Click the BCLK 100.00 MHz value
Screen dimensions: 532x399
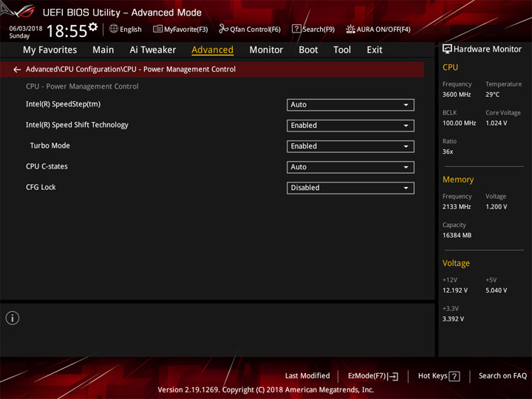(x=459, y=123)
